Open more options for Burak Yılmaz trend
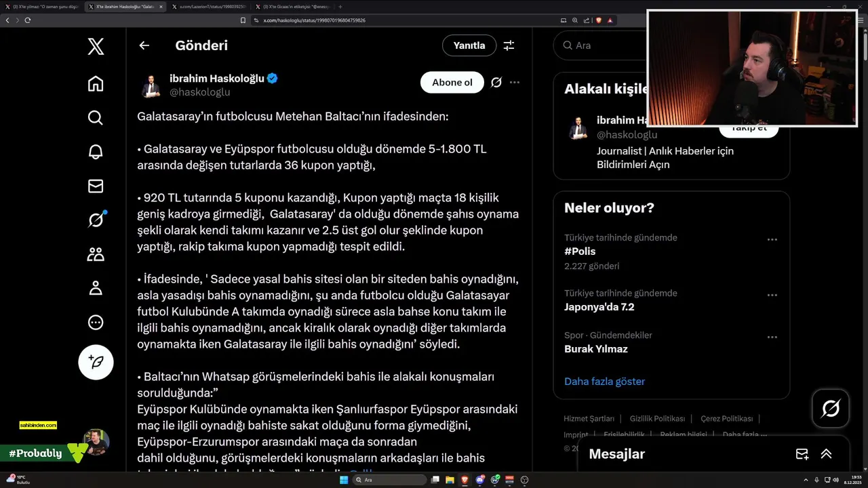The height and width of the screenshot is (488, 868). point(772,338)
